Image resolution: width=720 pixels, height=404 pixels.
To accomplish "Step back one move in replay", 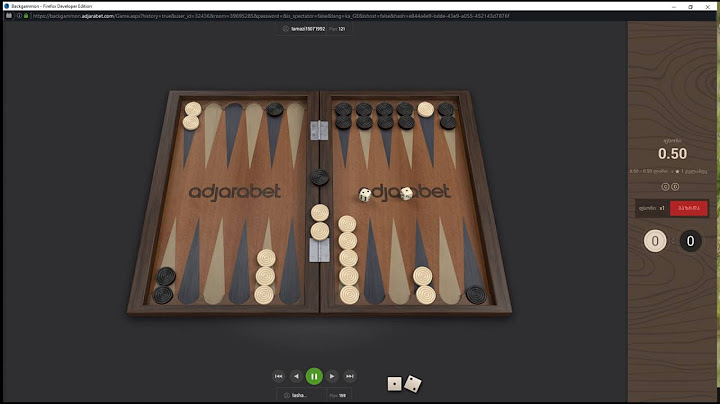I will (x=296, y=376).
